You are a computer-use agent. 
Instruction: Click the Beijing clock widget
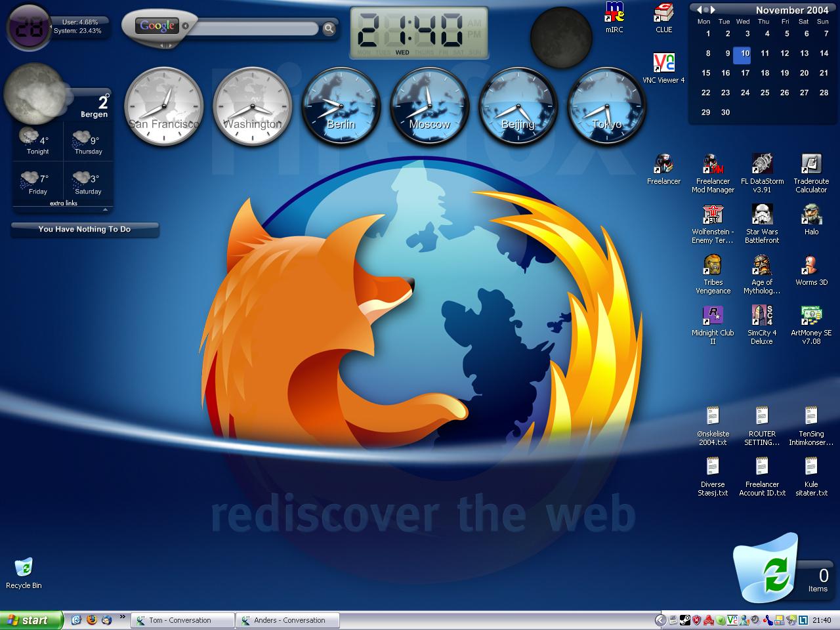click(518, 108)
